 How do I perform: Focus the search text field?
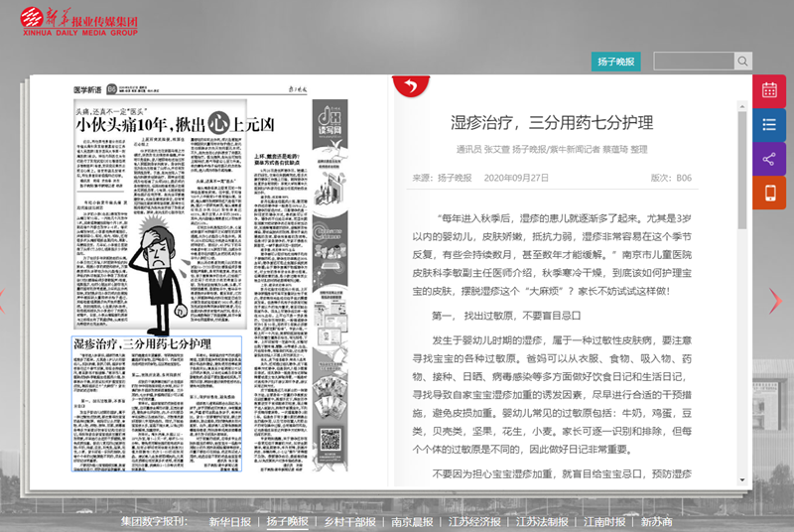(x=694, y=62)
